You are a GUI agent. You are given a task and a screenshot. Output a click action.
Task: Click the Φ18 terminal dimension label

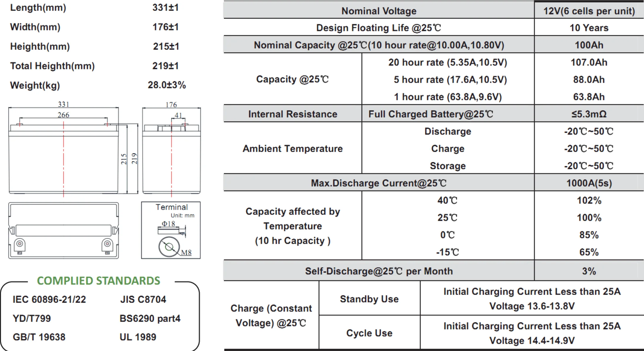tap(168, 224)
